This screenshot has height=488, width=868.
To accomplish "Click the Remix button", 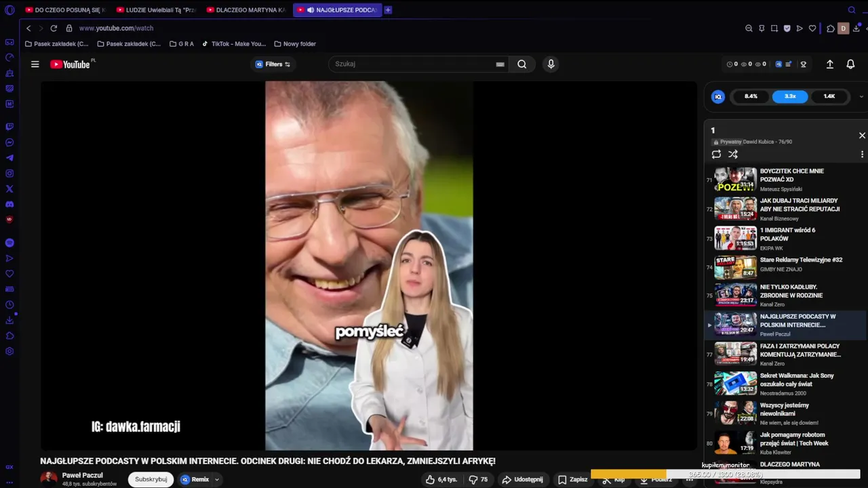I will pyautogui.click(x=195, y=479).
